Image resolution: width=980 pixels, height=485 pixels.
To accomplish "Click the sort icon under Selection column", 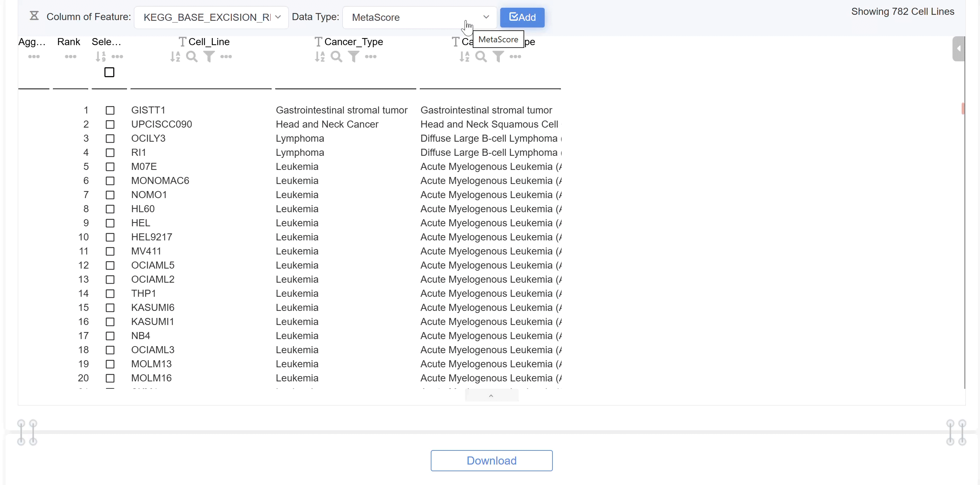I will click(x=101, y=57).
